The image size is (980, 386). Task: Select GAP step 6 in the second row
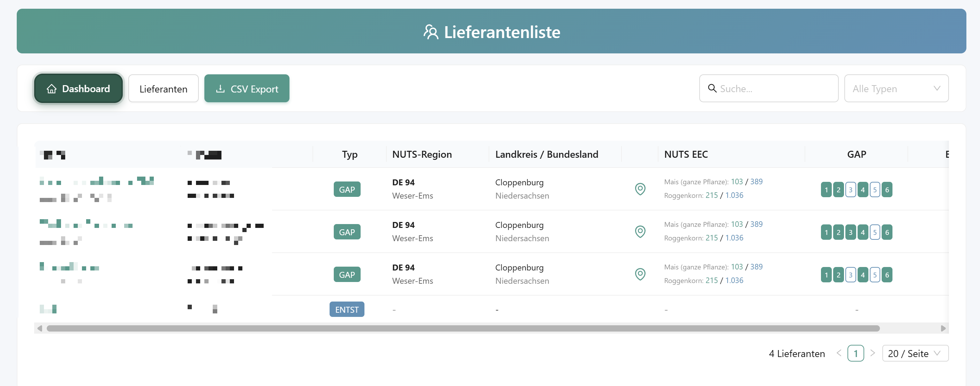click(x=887, y=232)
